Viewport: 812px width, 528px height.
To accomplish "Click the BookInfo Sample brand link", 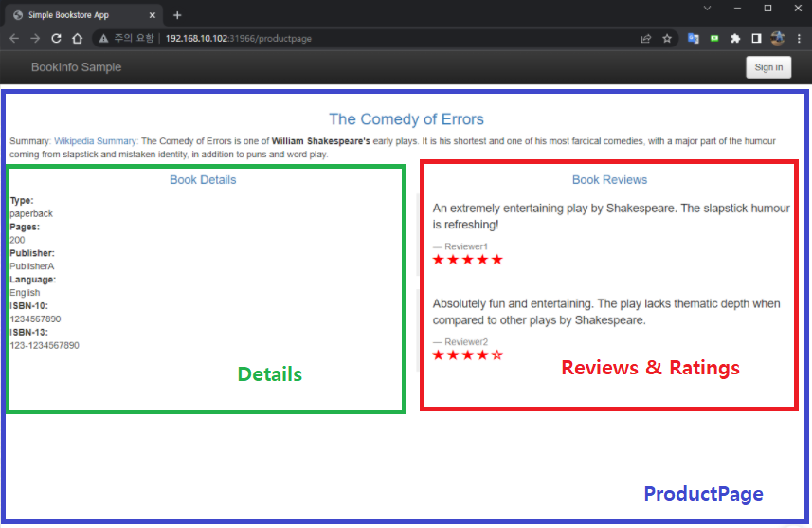I will (x=76, y=67).
